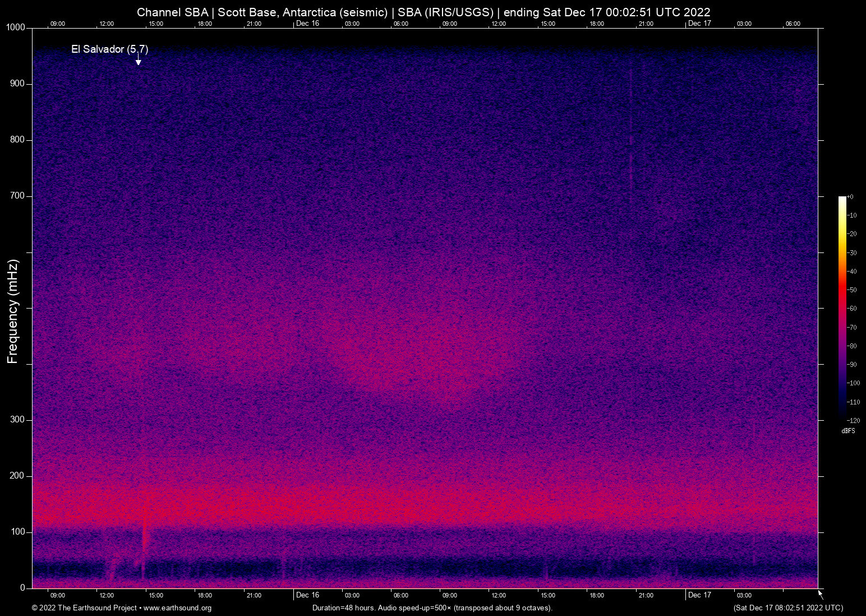The width and height of the screenshot is (866, 616).
Task: Click the dBFS color scale bar
Action: click(x=842, y=307)
